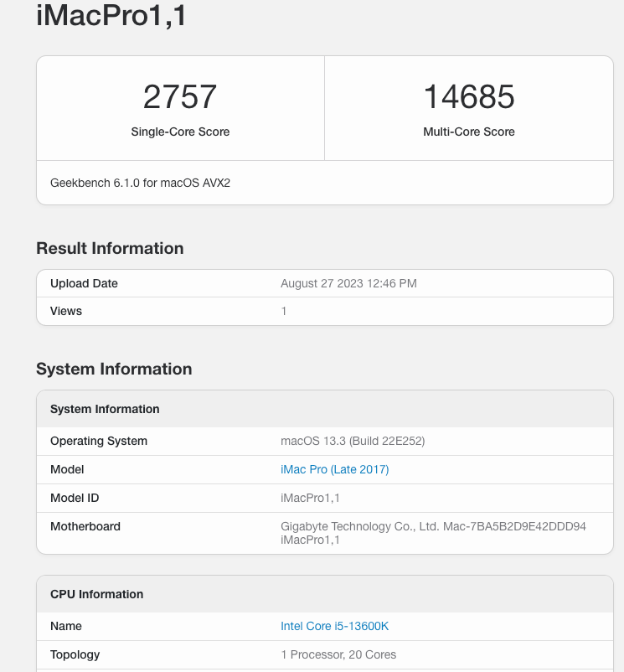Click the Model ID label

(x=75, y=498)
